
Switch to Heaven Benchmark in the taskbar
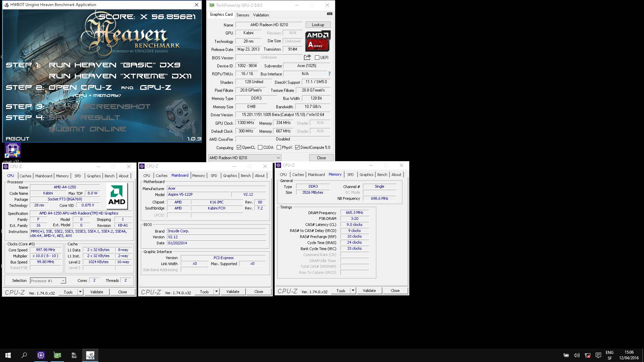(x=90, y=355)
